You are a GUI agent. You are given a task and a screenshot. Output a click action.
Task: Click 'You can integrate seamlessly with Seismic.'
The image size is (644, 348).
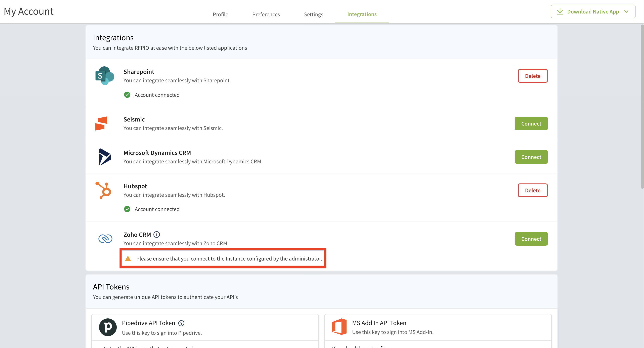173,128
